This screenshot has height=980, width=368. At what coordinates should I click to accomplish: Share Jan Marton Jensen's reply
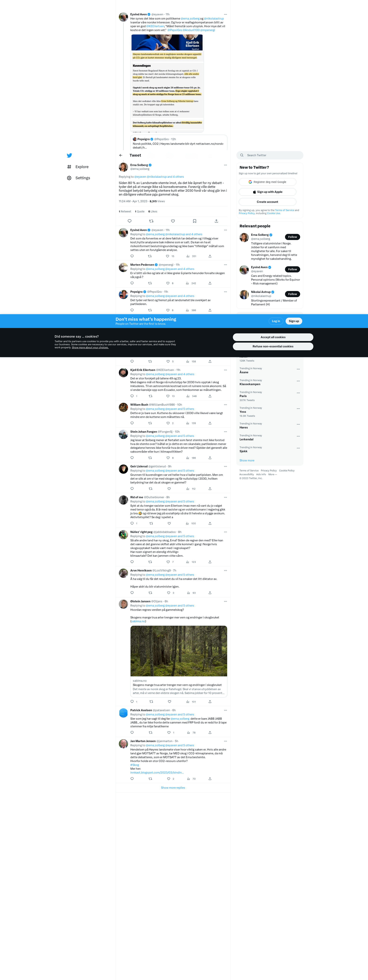pos(210,779)
